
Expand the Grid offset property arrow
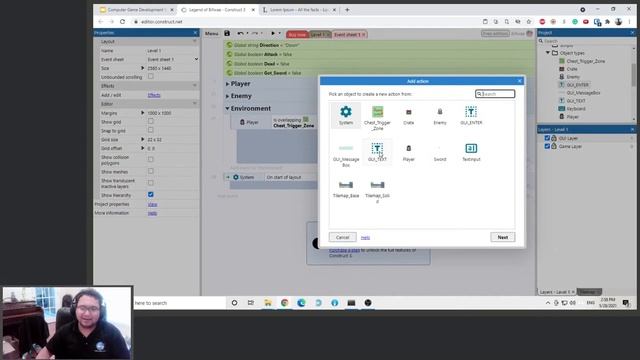(x=142, y=148)
